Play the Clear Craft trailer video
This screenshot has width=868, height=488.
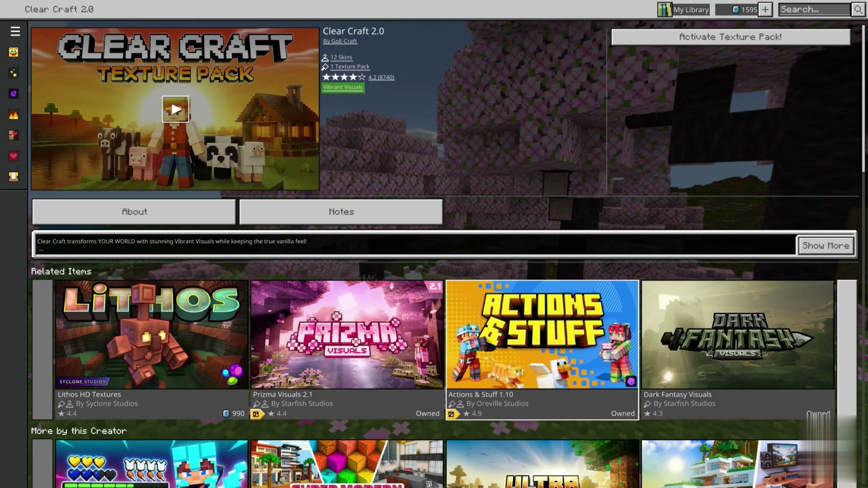click(x=175, y=109)
